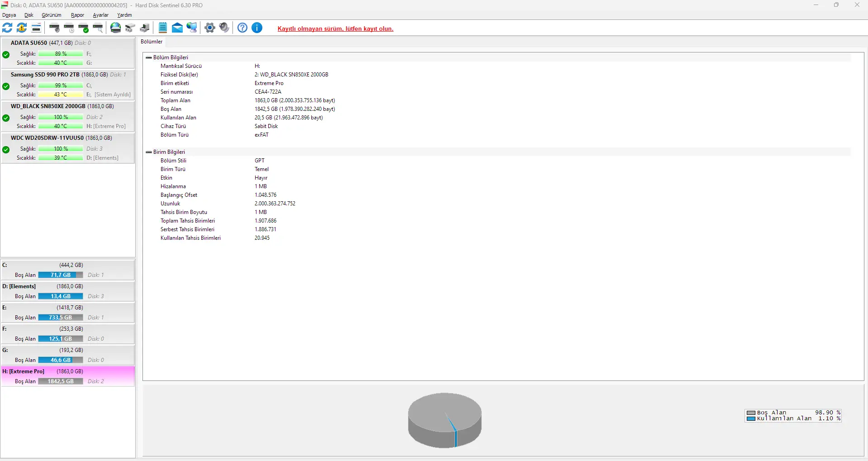Select the D: [Elements] partition

(x=68, y=291)
